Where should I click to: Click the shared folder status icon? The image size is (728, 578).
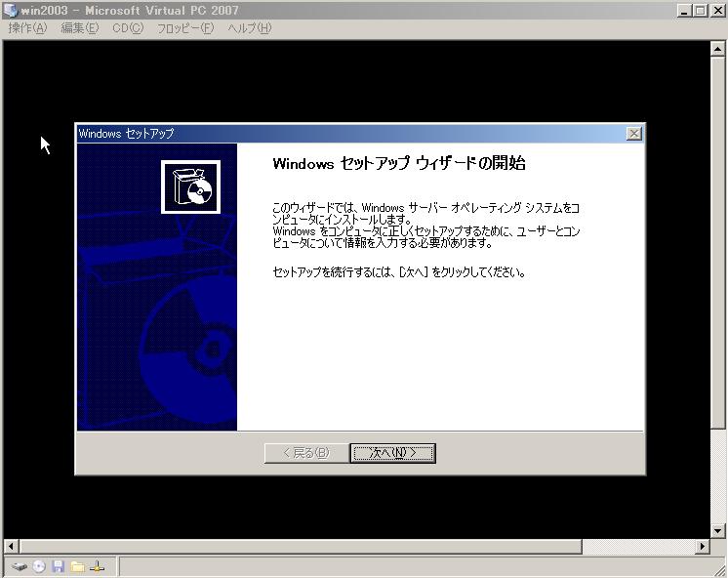tap(77, 566)
